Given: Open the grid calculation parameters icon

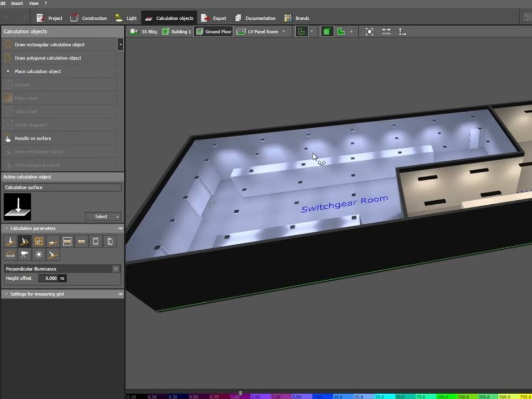Looking at the screenshot, I should tap(38, 241).
